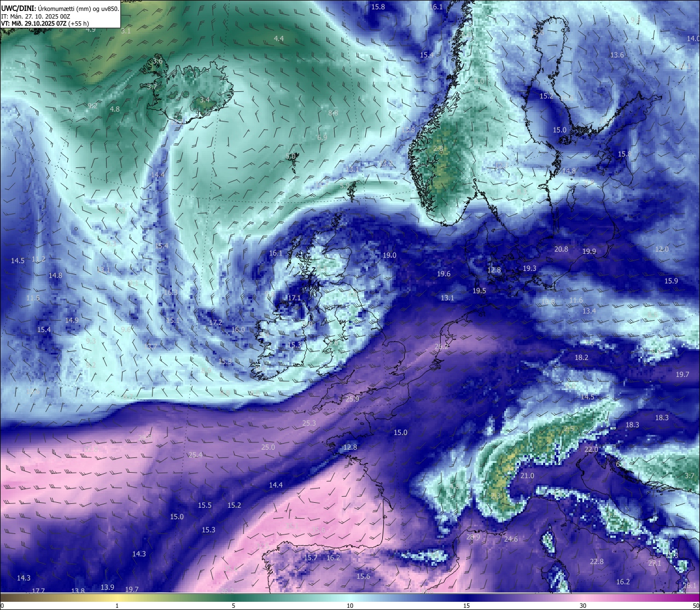Screen dimensions: 700x610
Task: Click the color scale tick label '30'
Action: (x=583, y=606)
